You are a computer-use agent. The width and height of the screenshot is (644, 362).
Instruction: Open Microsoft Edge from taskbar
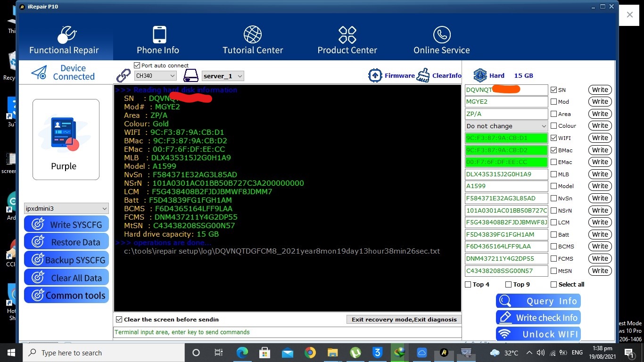click(x=242, y=353)
